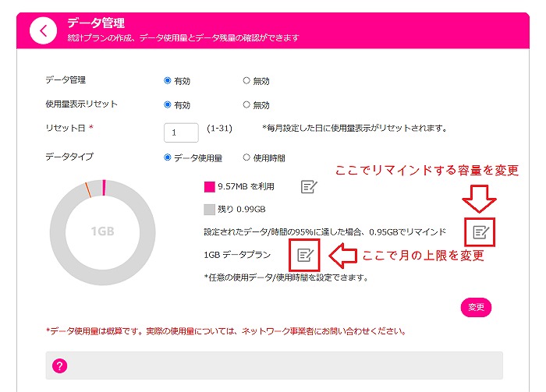
Task: Select 無効 for データ管理
Action: tap(246, 80)
